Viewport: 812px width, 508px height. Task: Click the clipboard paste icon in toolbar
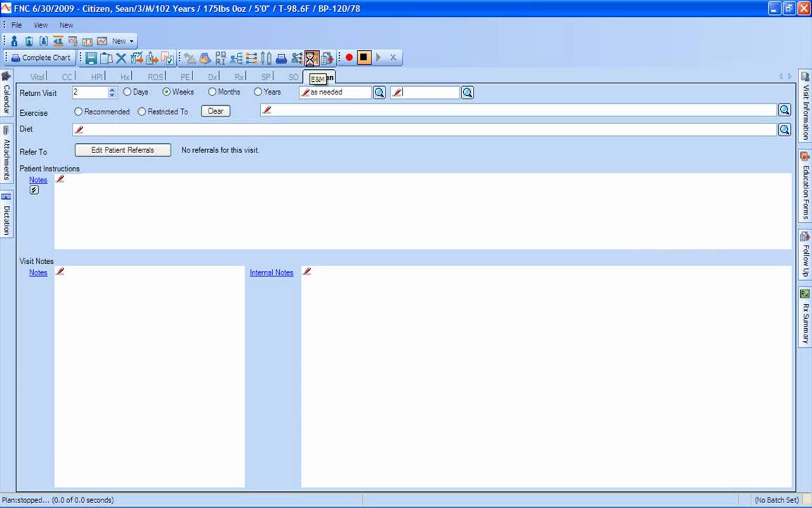tap(106, 58)
